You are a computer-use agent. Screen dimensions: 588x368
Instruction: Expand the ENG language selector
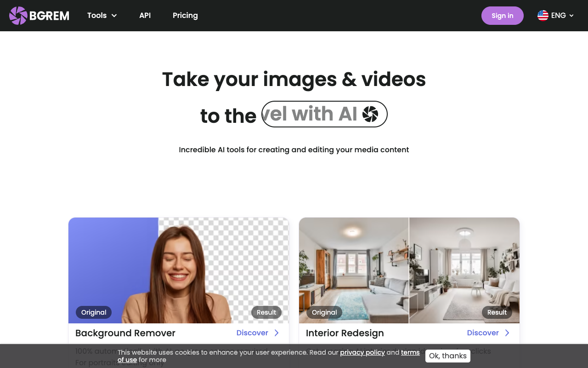(556, 16)
